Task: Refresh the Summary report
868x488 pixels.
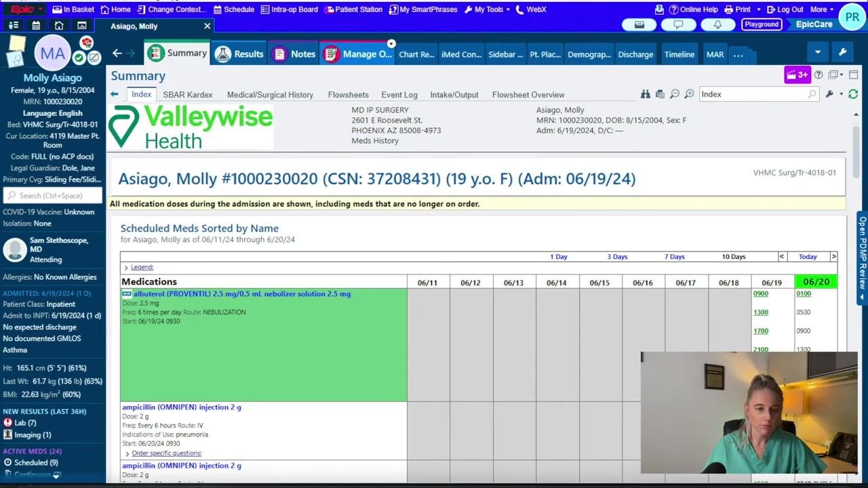Action: (853, 94)
